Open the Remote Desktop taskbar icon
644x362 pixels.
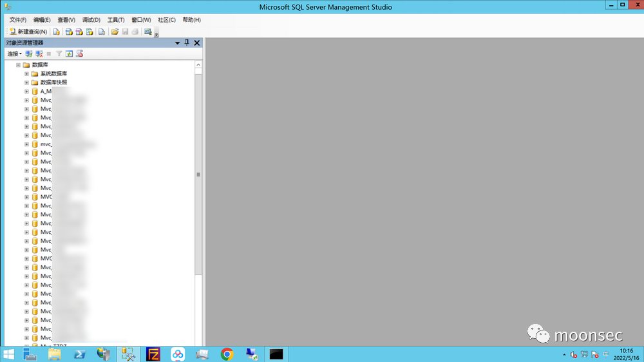[x=251, y=354]
